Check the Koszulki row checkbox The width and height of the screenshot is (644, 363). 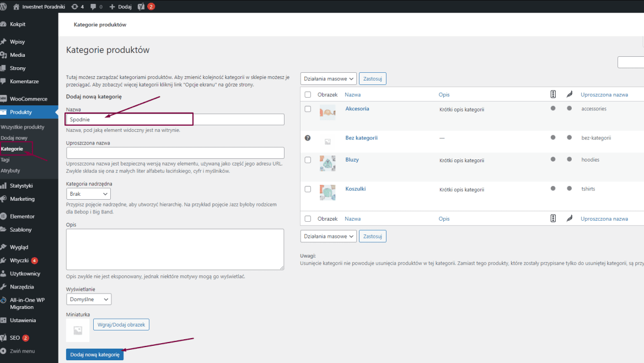[x=308, y=189]
